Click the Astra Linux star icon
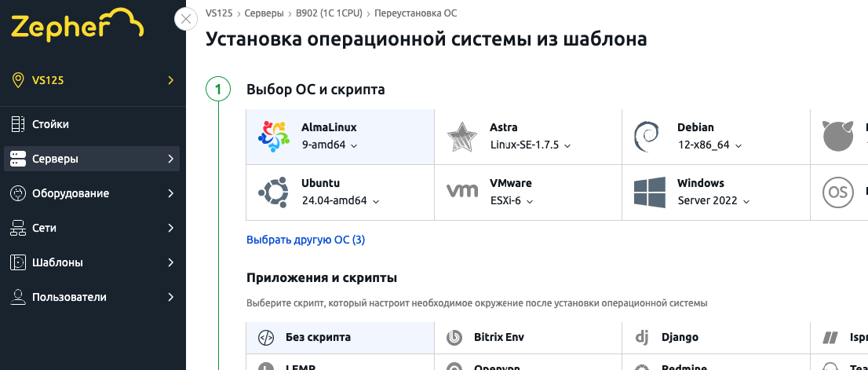868x370 pixels. 461,137
